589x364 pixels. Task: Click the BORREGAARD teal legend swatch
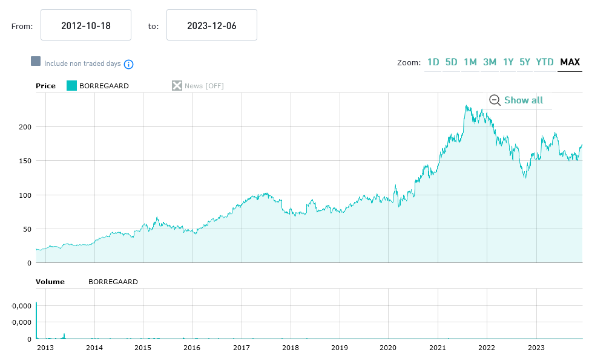tap(71, 86)
